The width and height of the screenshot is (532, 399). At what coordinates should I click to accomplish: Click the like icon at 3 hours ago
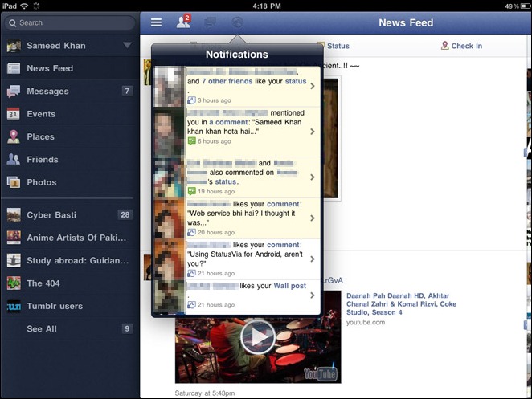coord(191,100)
